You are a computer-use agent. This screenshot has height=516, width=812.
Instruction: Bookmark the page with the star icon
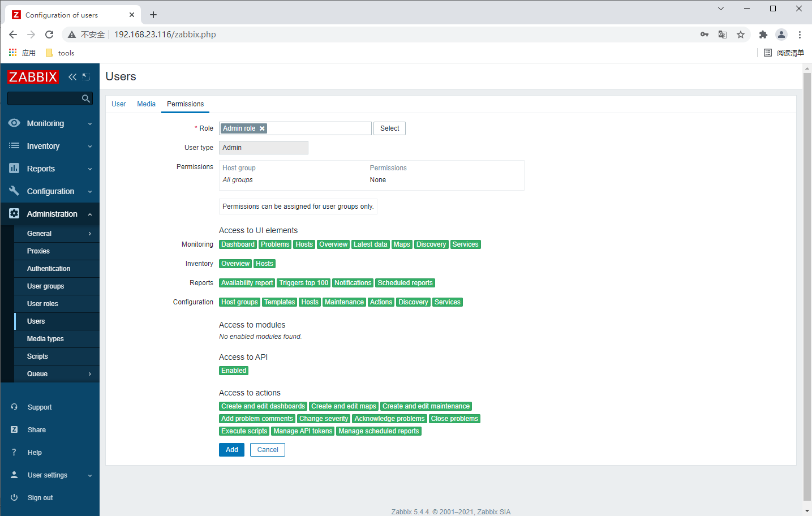[741, 35]
